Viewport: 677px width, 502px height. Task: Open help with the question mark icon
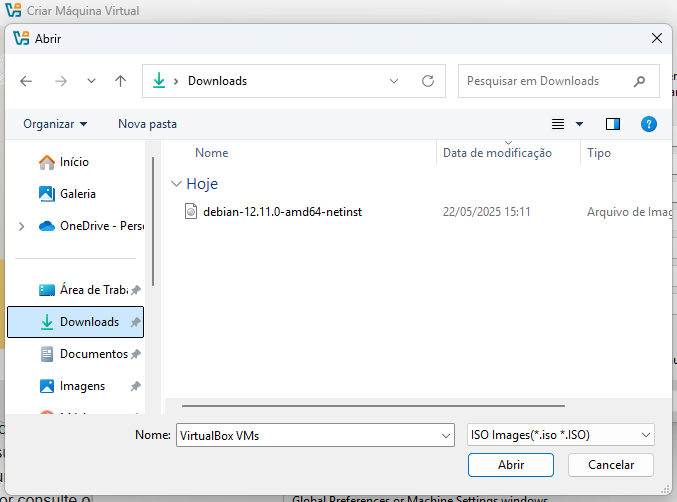(x=649, y=124)
